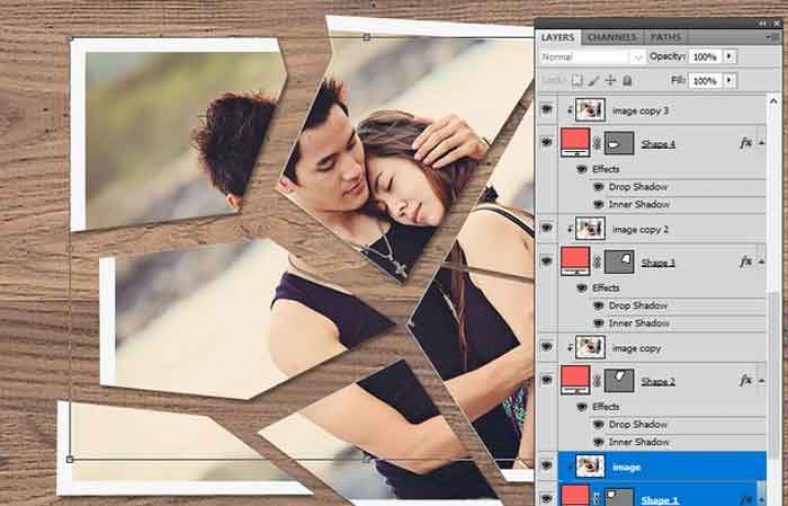Toggle Effects visibility under Shape 3

click(x=582, y=288)
